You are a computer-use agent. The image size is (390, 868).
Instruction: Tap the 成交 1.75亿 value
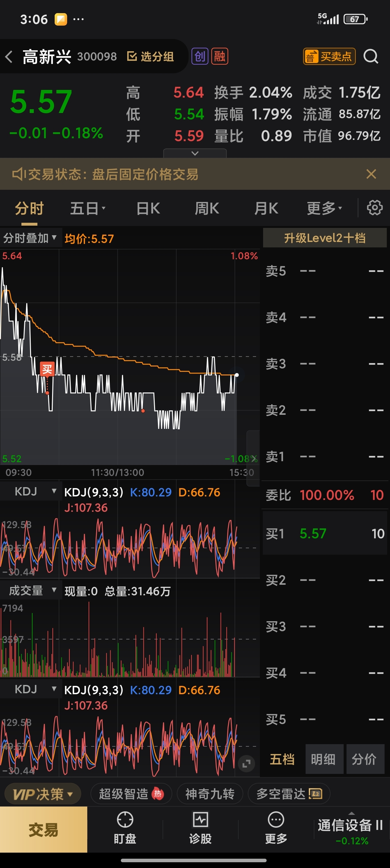359,92
